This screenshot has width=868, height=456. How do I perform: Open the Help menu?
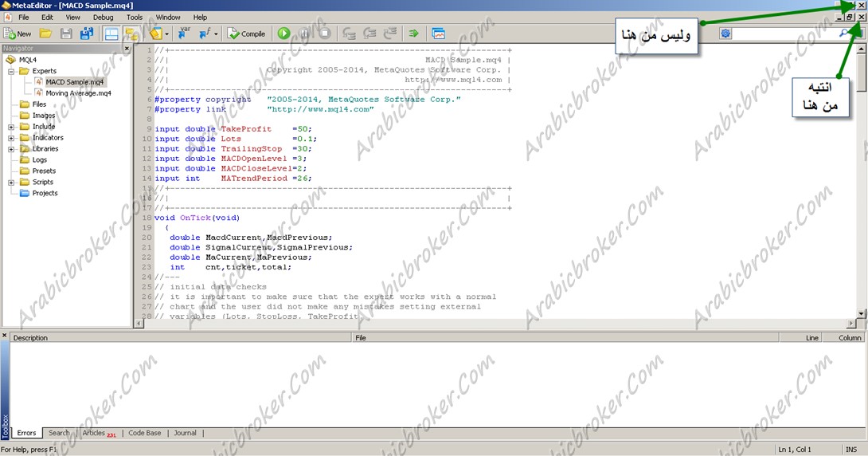(x=200, y=18)
